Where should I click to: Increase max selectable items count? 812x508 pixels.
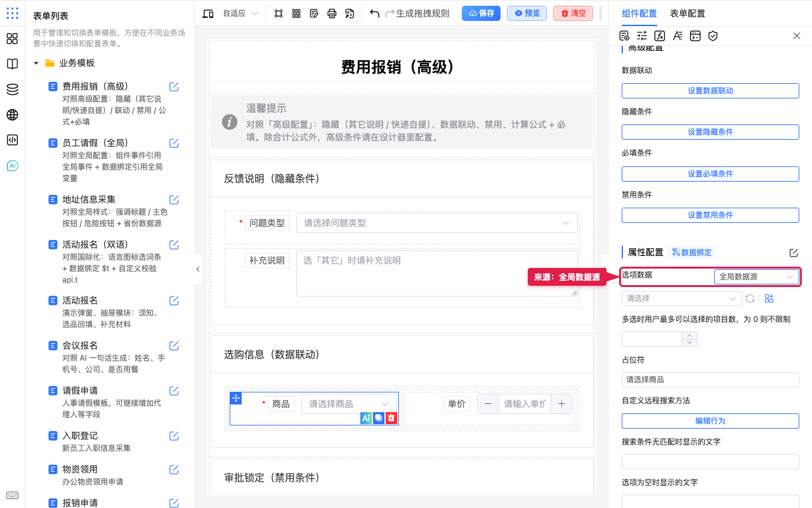click(x=690, y=335)
